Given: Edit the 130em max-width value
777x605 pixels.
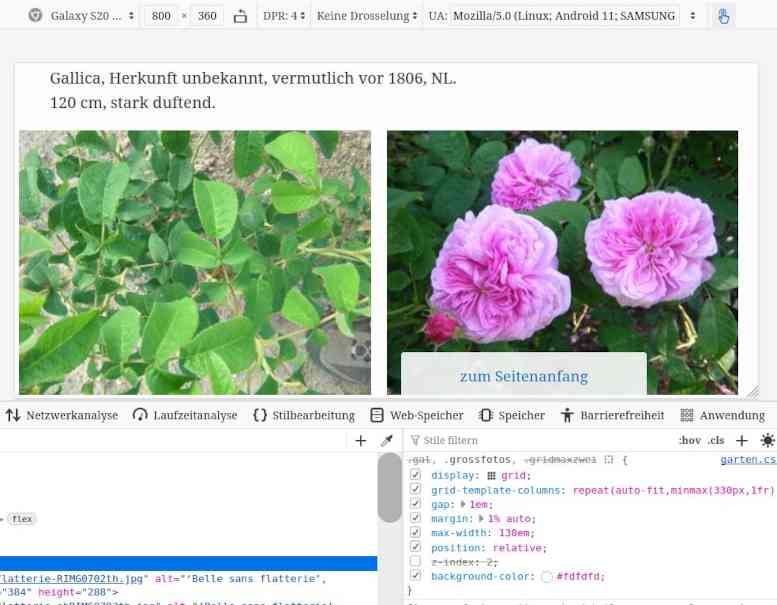Looking at the screenshot, I should click(x=514, y=533).
